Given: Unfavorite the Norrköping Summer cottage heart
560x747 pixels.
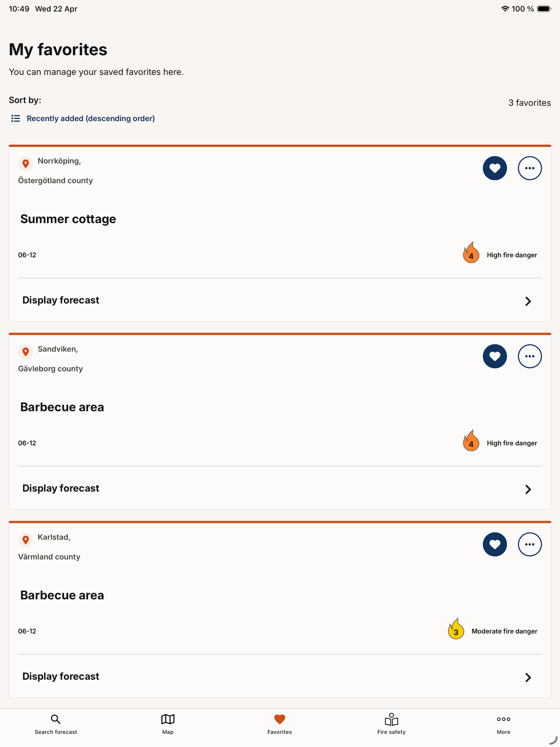Looking at the screenshot, I should click(495, 168).
